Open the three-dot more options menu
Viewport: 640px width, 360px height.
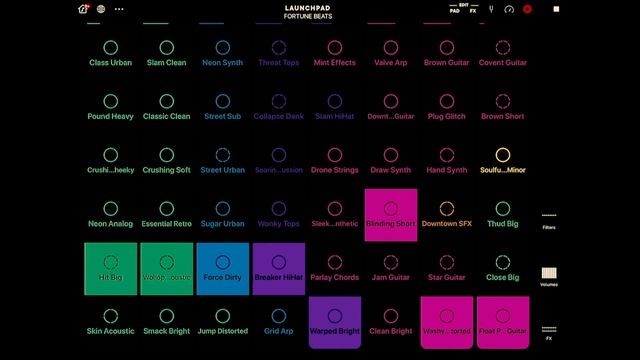(x=119, y=9)
